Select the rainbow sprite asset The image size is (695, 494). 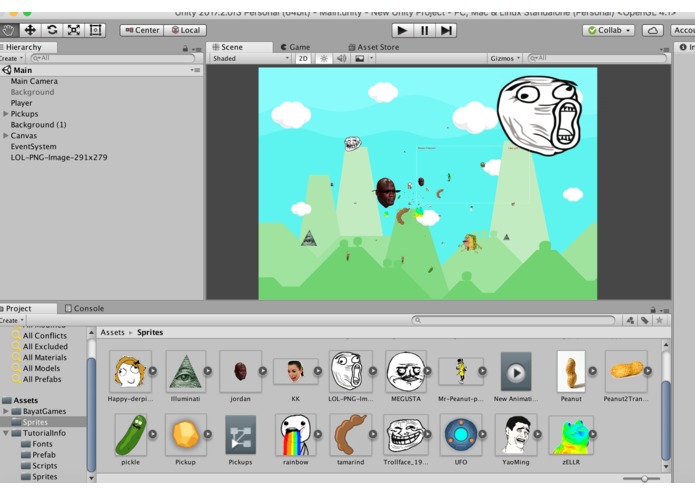(296, 439)
